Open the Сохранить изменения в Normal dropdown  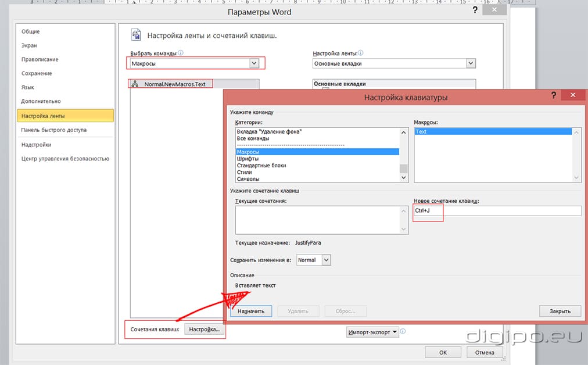pyautogui.click(x=327, y=260)
